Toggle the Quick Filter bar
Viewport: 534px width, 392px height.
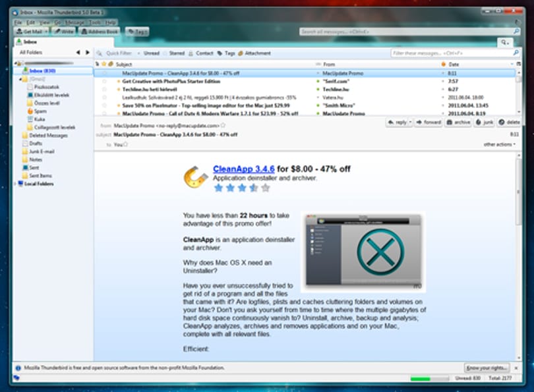[x=115, y=53]
